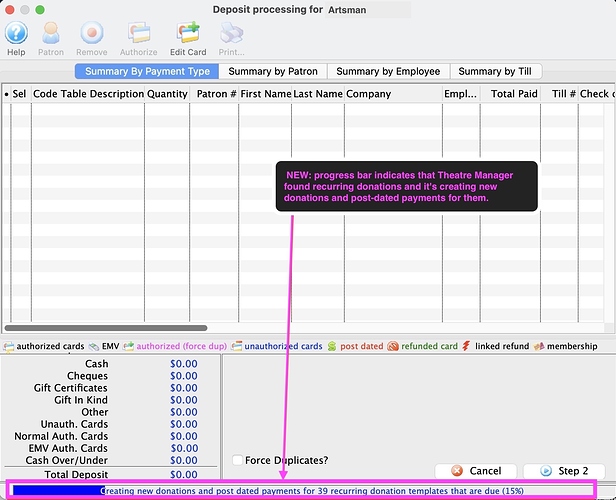The image size is (616, 500).
Task: Click the Total Deposit amount value
Action: click(184, 474)
